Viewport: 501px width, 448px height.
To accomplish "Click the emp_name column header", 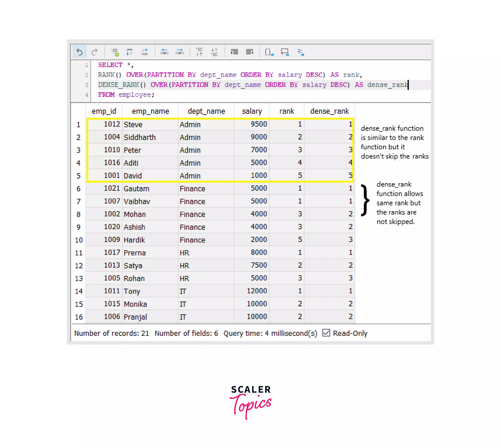I will coord(150,111).
